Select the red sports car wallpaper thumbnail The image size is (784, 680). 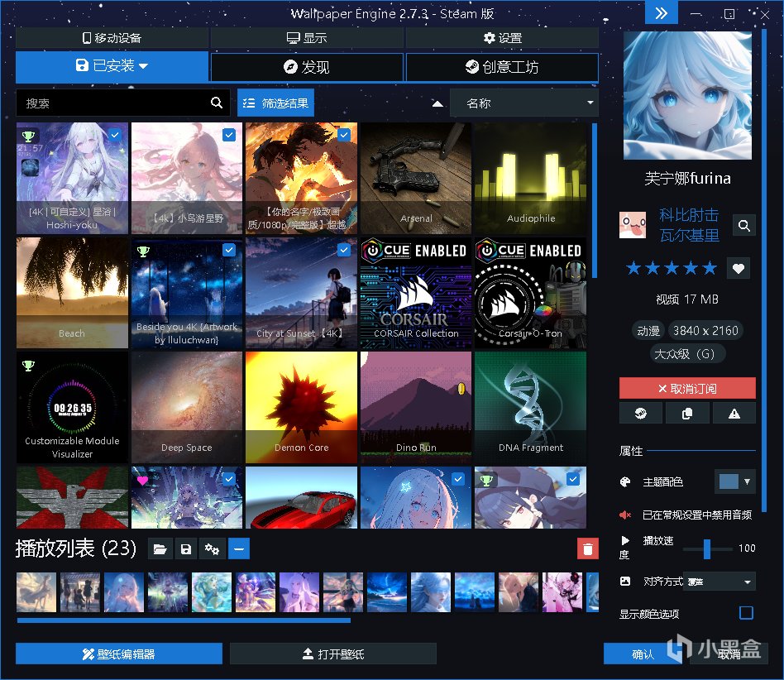coord(302,497)
